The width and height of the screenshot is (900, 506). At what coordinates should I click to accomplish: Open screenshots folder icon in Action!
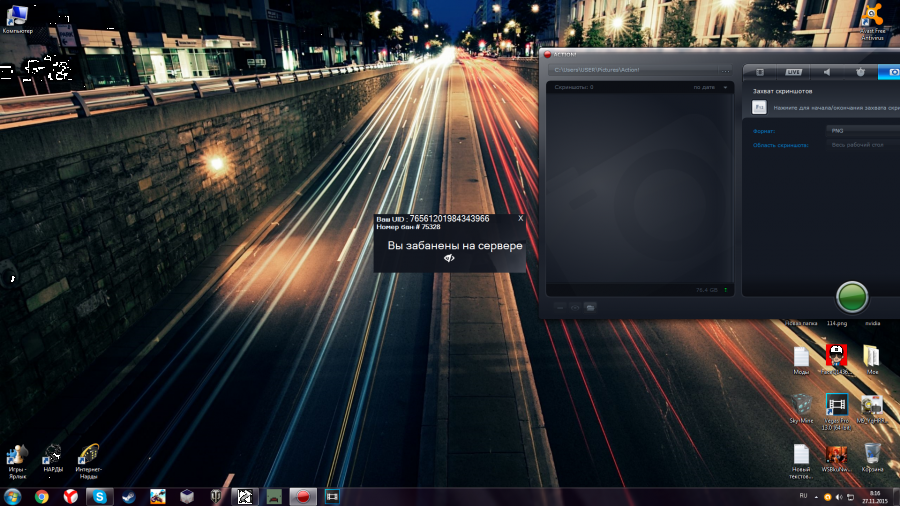tap(590, 308)
